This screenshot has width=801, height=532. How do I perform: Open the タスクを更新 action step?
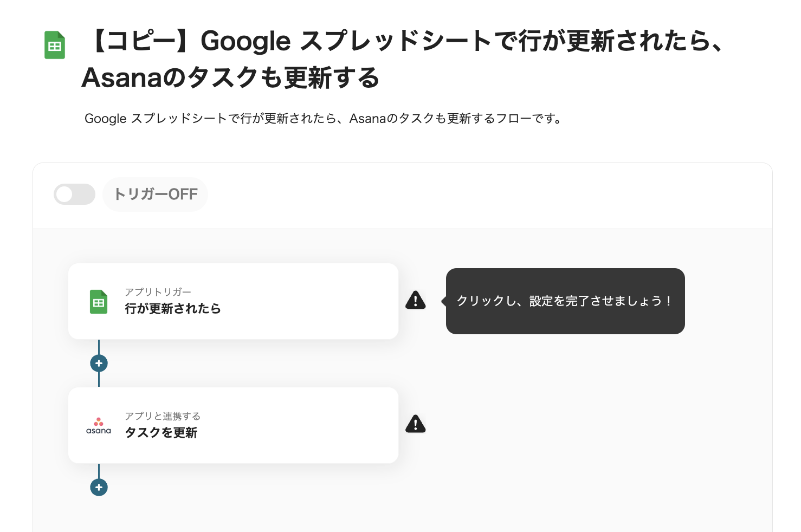click(x=161, y=433)
